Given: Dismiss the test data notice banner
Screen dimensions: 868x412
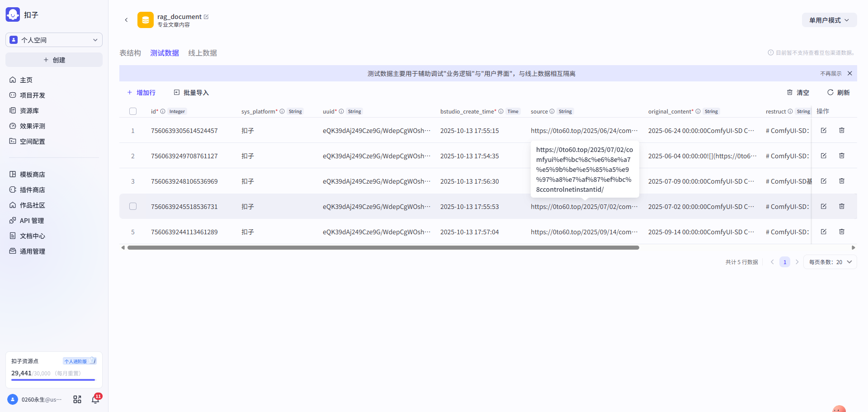Looking at the screenshot, I should coord(849,73).
